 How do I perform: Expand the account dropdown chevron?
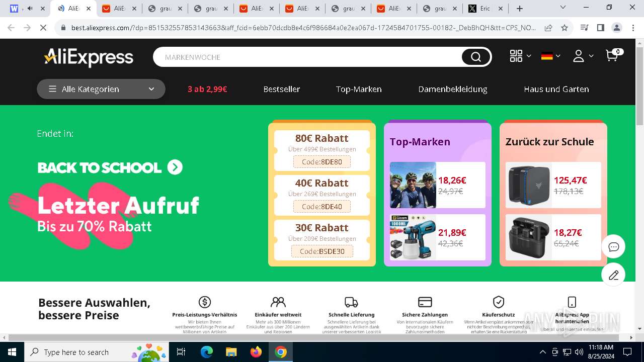pos(591,56)
